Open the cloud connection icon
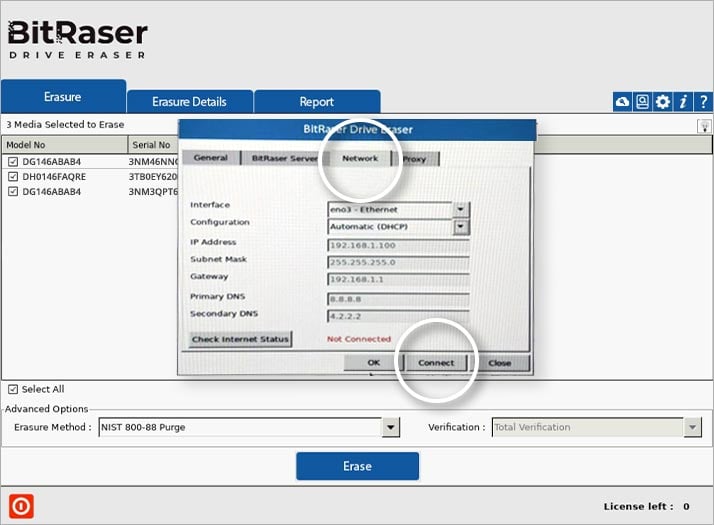Screen dimensions: 714x525 click(x=622, y=102)
